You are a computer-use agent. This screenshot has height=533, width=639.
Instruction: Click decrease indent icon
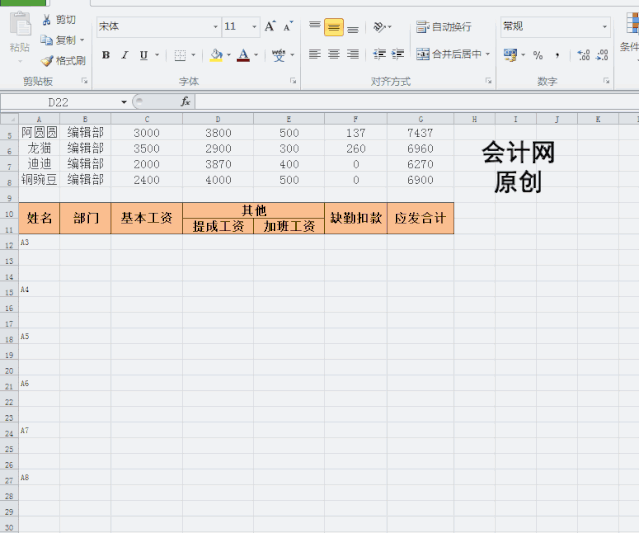(x=379, y=54)
